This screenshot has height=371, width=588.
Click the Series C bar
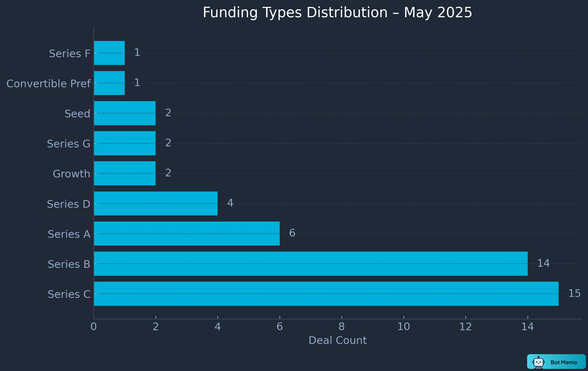326,293
